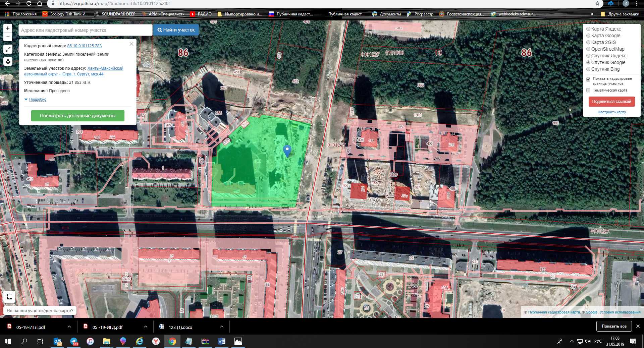The width and height of the screenshot is (644, 348).
Task: Close the cadastral info popup
Action: pyautogui.click(x=131, y=44)
